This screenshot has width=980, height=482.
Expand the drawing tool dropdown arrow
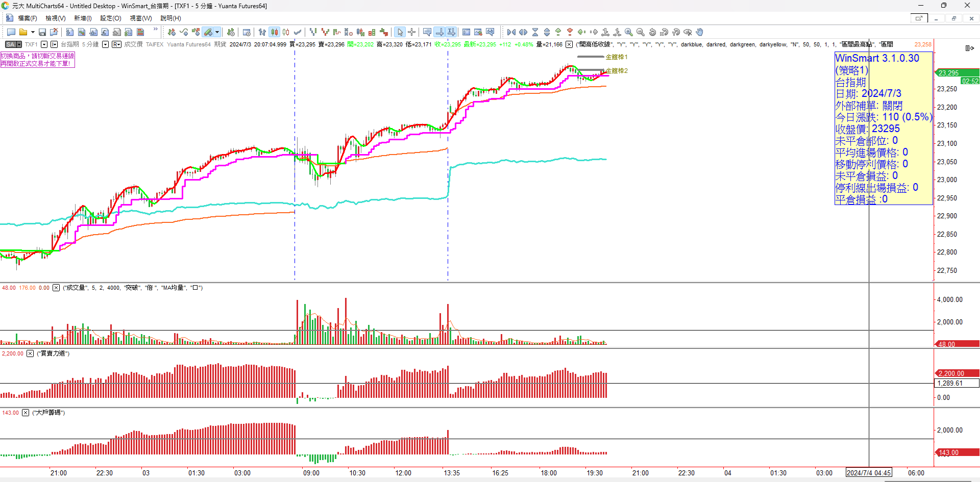[217, 32]
